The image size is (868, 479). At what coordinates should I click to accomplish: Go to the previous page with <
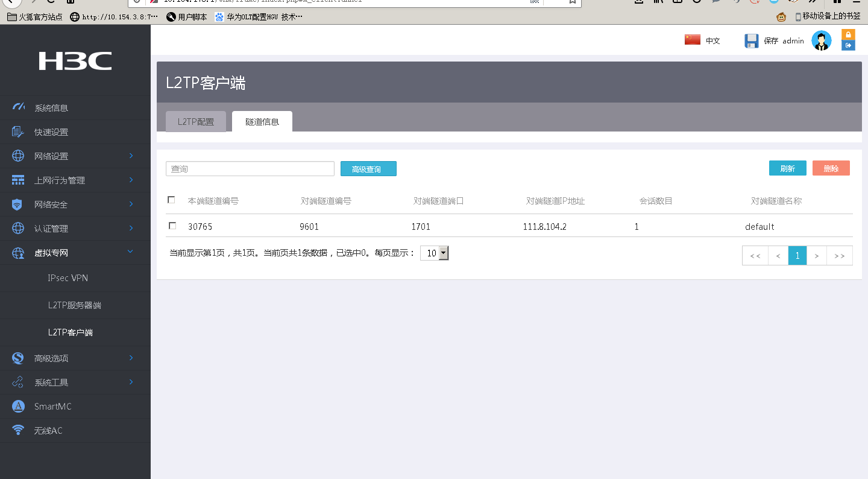point(778,256)
